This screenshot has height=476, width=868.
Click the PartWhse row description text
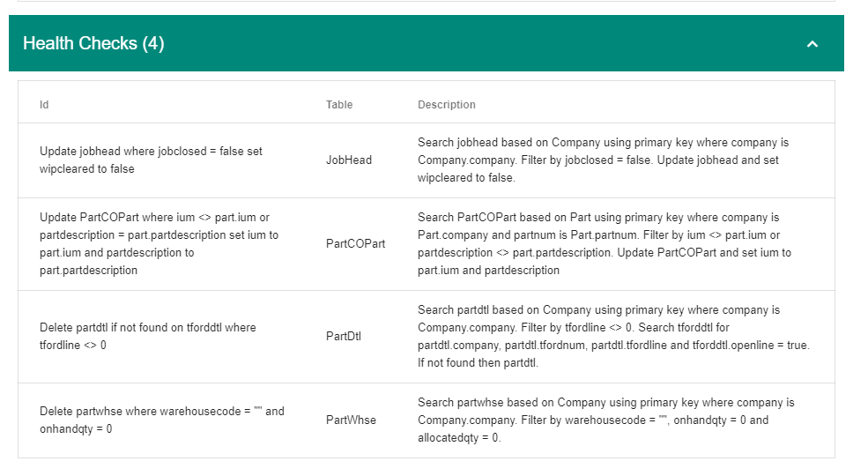(x=605, y=420)
